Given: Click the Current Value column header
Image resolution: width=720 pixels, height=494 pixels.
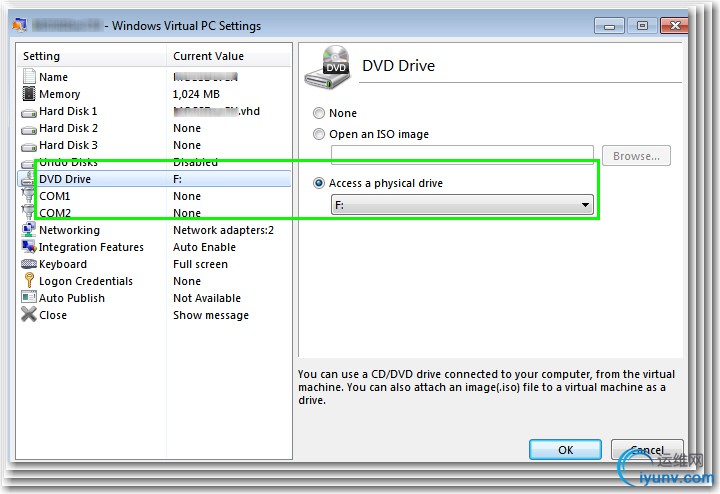Looking at the screenshot, I should 228,56.
